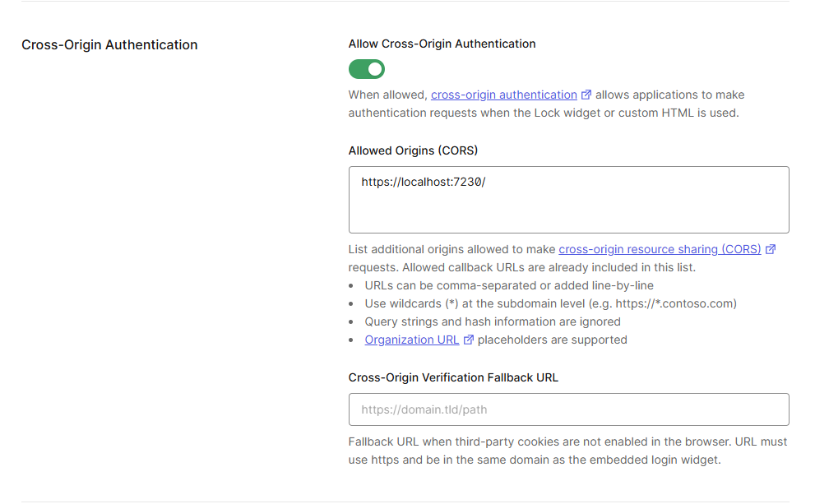The height and width of the screenshot is (504, 815).
Task: Disable the Allow Cross-Origin Authentication switch
Action: click(367, 69)
